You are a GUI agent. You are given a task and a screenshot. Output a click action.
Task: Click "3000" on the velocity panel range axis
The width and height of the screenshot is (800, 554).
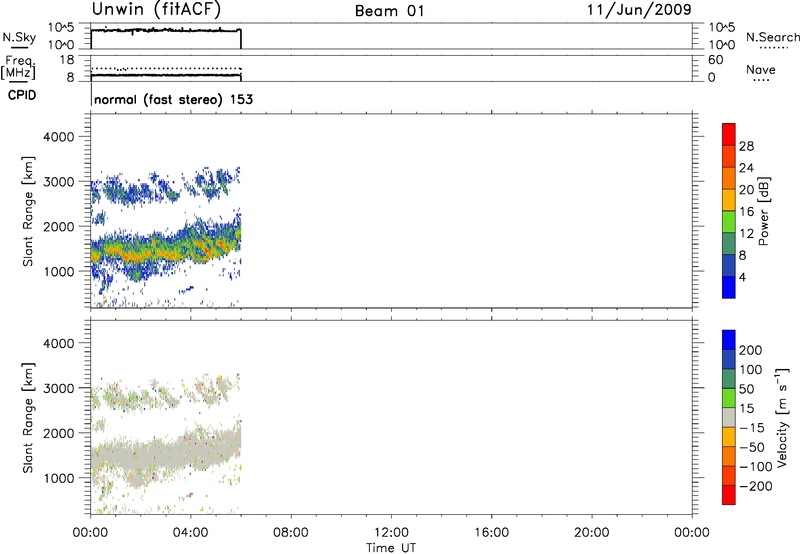pos(58,388)
